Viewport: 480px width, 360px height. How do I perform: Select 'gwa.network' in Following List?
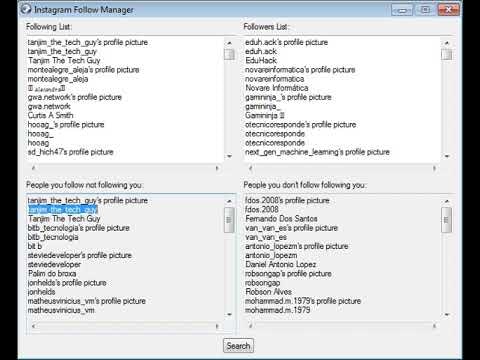coord(49,106)
